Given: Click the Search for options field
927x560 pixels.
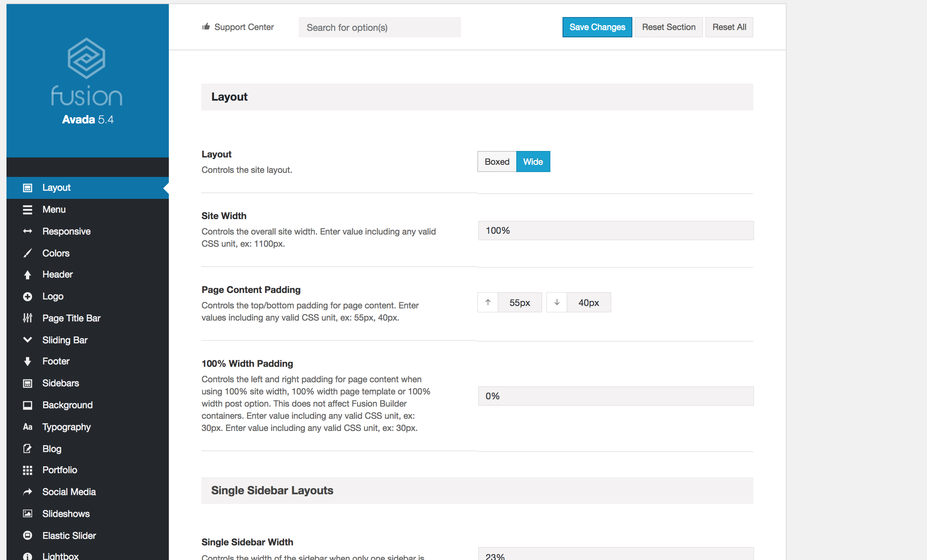Looking at the screenshot, I should point(379,27).
